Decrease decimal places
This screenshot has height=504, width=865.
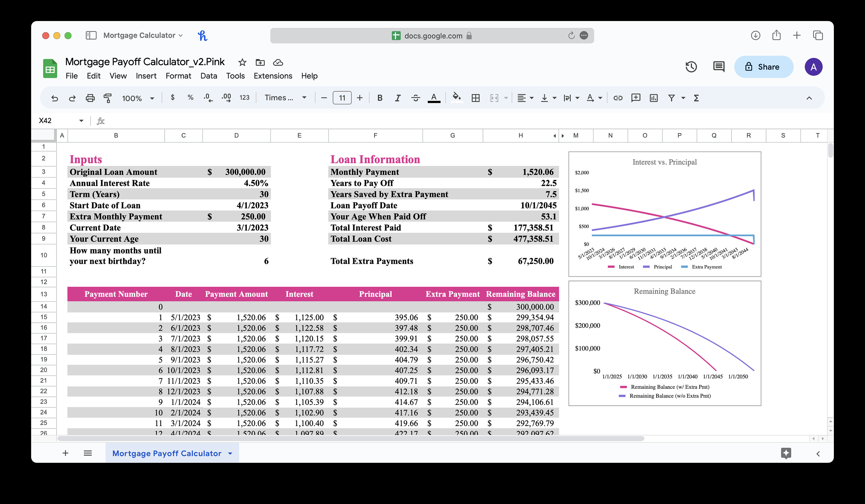[207, 98]
